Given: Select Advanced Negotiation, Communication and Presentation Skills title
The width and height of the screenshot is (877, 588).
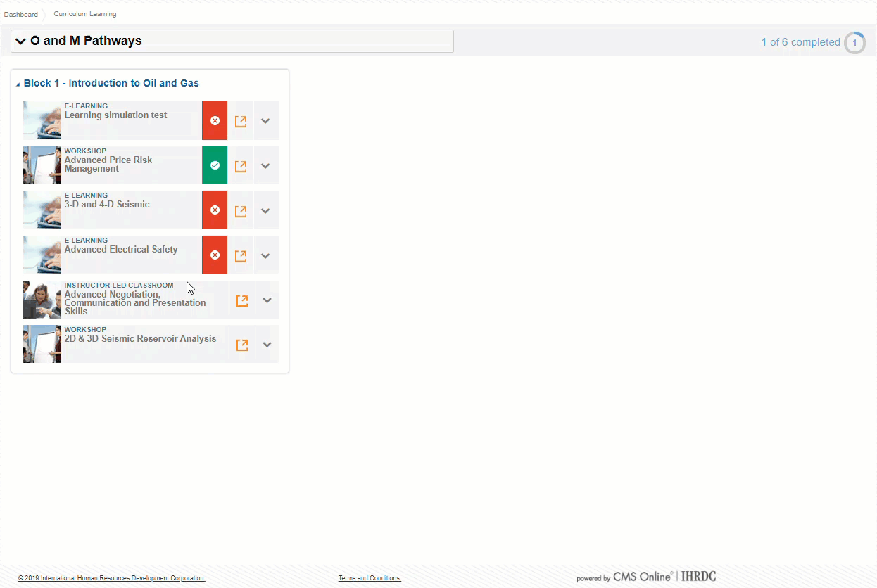Looking at the screenshot, I should point(135,303).
